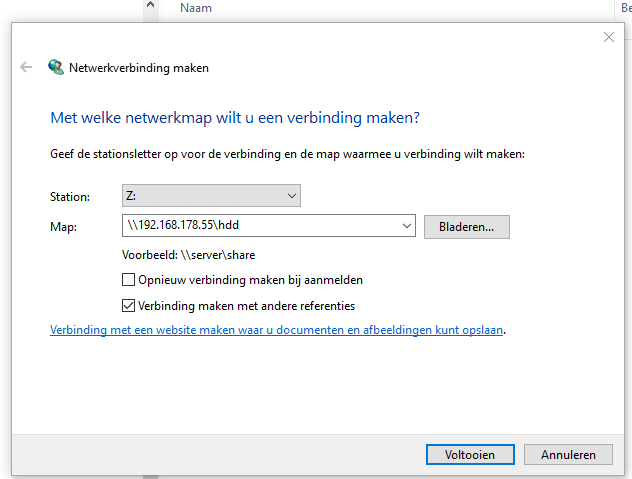Close the Netwerkverbinding maken dialog

[x=609, y=37]
